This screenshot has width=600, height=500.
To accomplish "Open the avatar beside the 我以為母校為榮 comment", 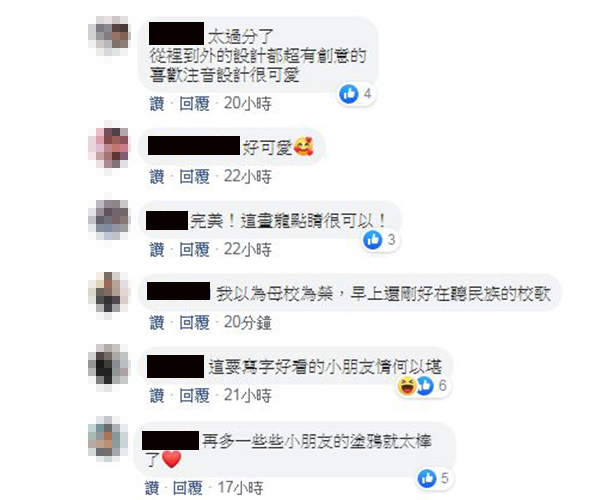I will click(x=109, y=293).
